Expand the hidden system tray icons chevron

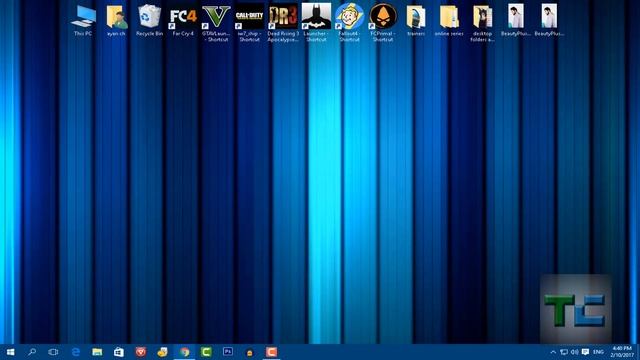553,352
